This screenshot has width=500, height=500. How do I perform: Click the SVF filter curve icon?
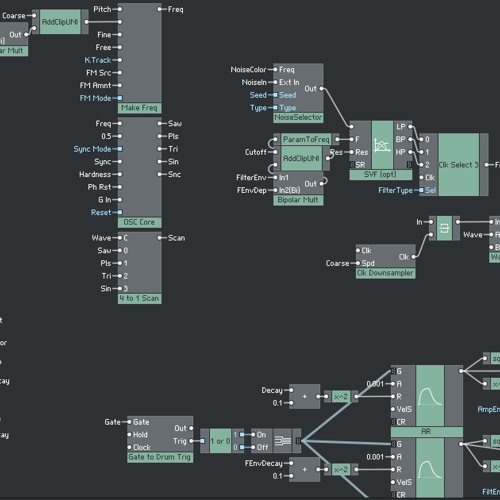(382, 145)
